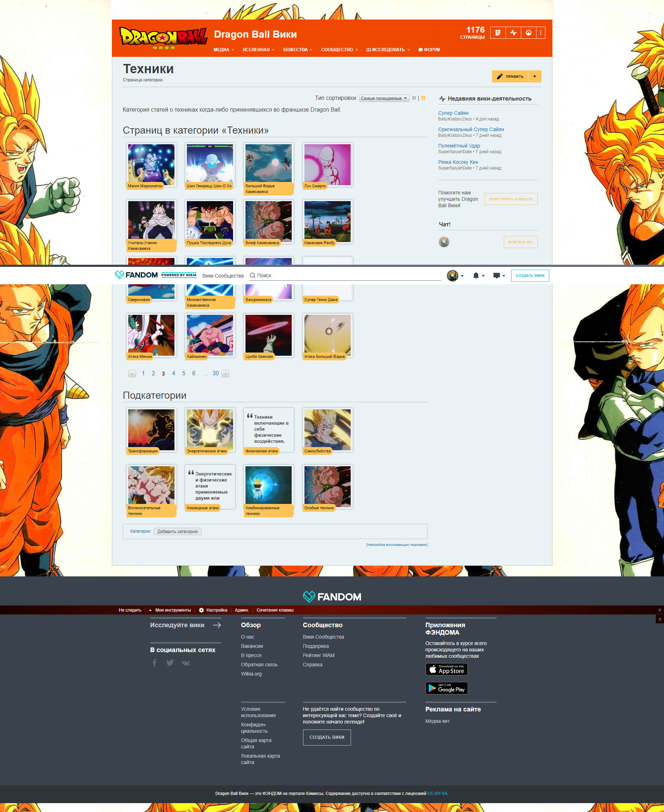Open Вики Сообщества in the top bar
The image size is (664, 812).
click(223, 276)
